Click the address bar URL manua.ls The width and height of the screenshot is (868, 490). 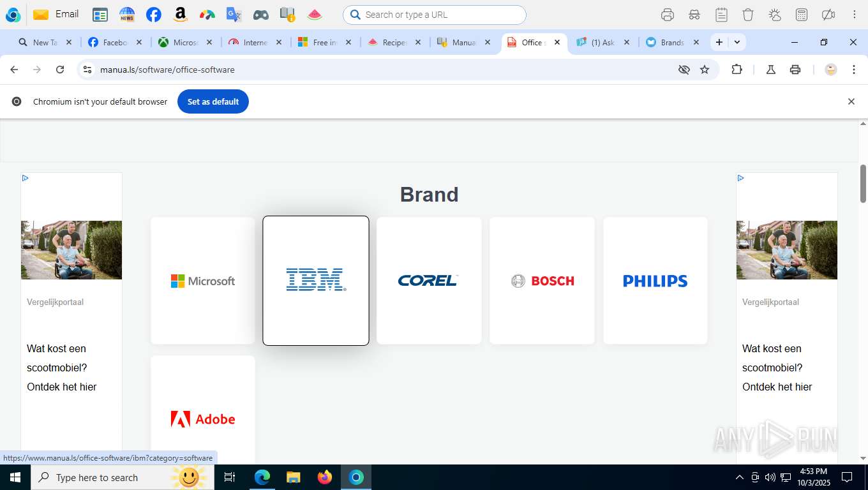click(167, 70)
